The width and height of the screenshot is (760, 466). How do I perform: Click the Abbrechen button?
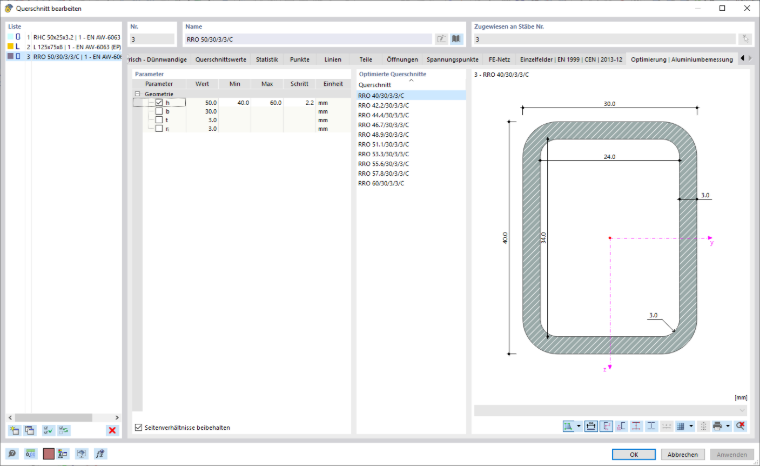pyautogui.click(x=682, y=454)
